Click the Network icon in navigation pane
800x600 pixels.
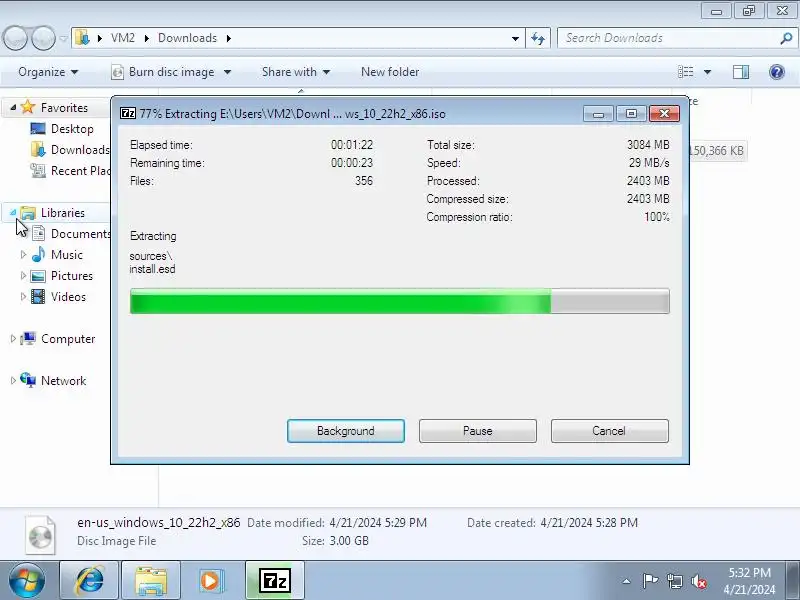click(x=28, y=380)
